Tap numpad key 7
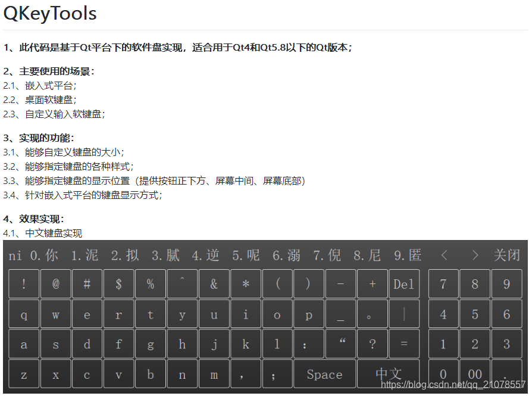The image size is (532, 396). (443, 283)
